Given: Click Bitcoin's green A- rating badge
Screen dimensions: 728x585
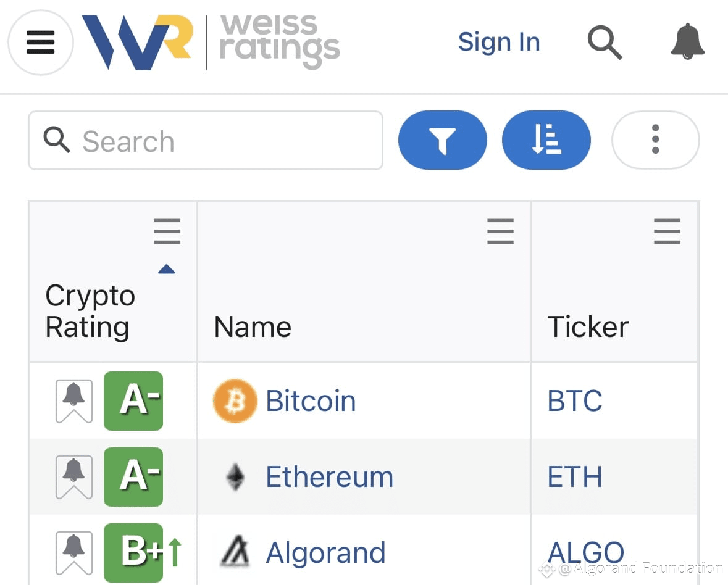Looking at the screenshot, I should pos(133,400).
